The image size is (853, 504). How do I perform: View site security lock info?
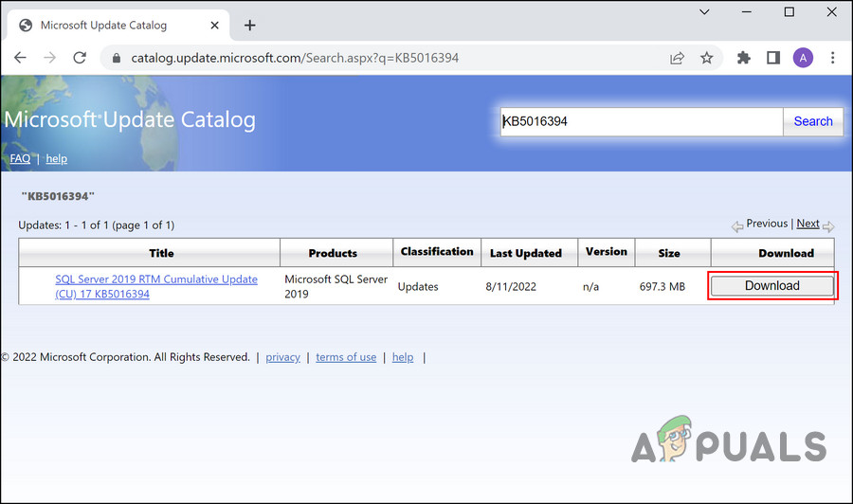(116, 58)
